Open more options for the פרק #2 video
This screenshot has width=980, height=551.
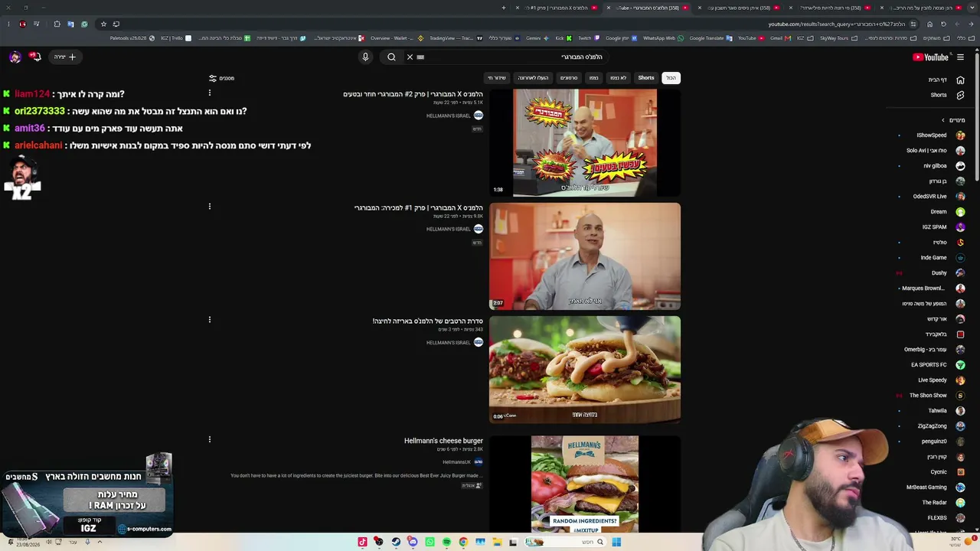209,93
